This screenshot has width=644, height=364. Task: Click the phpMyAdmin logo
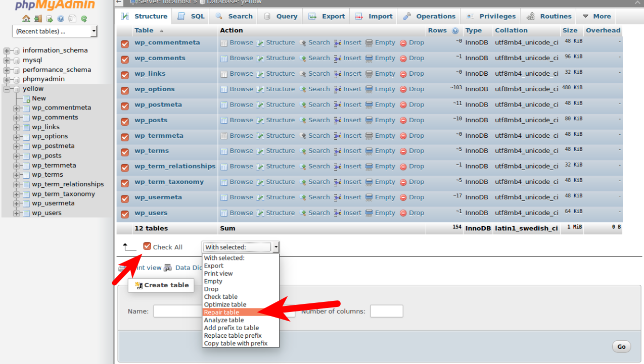coord(55,5)
